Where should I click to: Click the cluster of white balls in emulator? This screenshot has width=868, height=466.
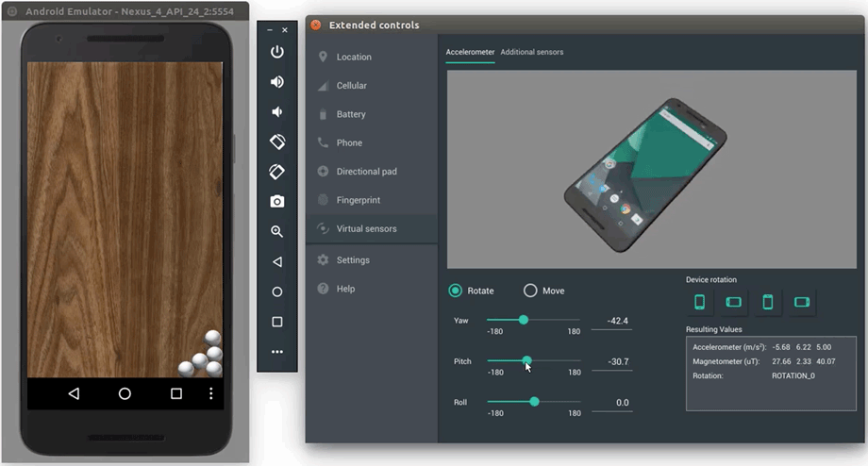click(201, 354)
